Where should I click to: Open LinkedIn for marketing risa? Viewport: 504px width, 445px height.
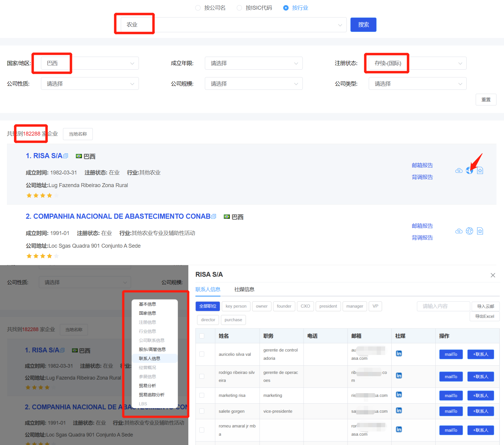pyautogui.click(x=399, y=394)
